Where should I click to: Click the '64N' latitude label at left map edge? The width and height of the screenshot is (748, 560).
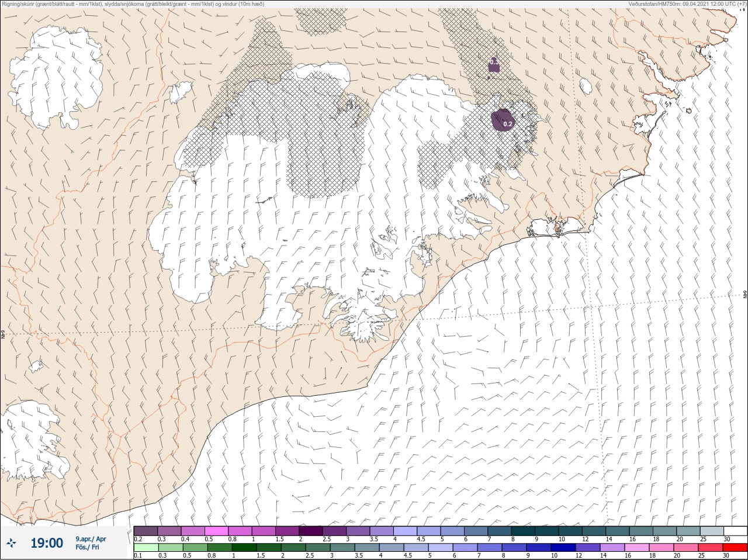[x=3, y=335]
